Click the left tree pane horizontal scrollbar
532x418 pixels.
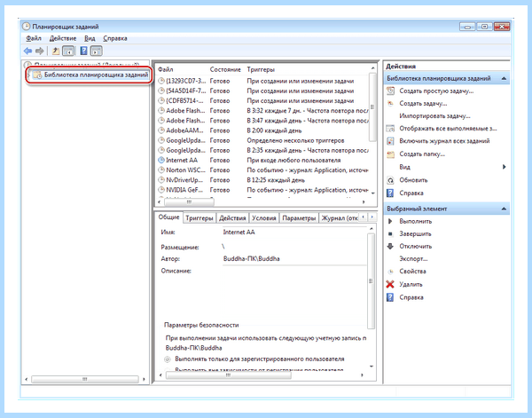85,379
